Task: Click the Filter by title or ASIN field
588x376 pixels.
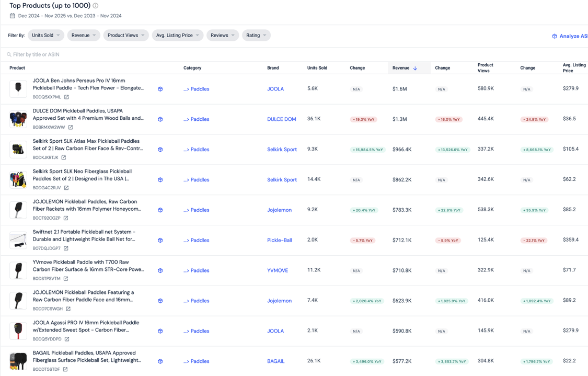Action: pyautogui.click(x=294, y=54)
